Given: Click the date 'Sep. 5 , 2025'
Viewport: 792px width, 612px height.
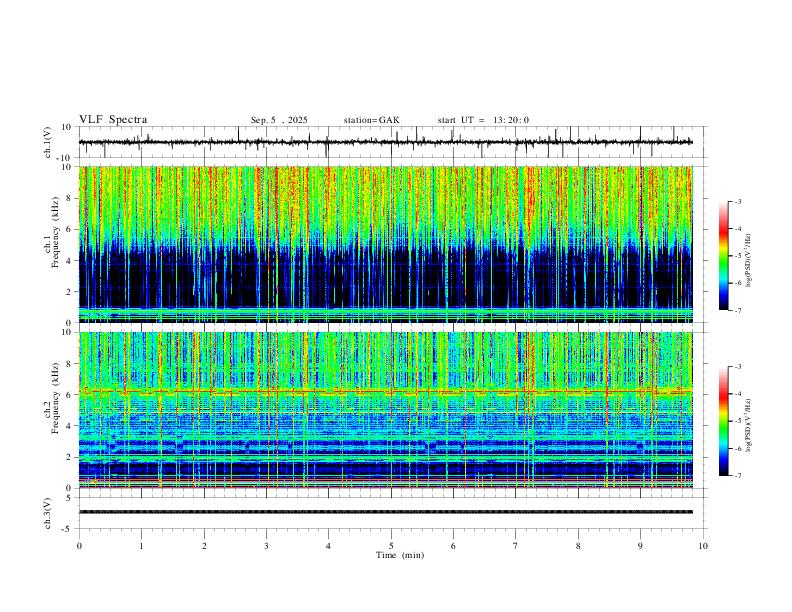Looking at the screenshot, I should (x=279, y=120).
